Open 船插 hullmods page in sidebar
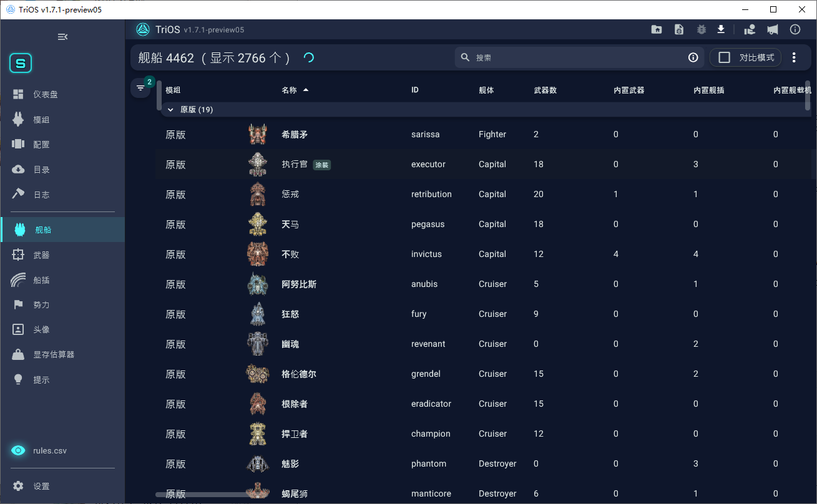 click(x=62, y=279)
